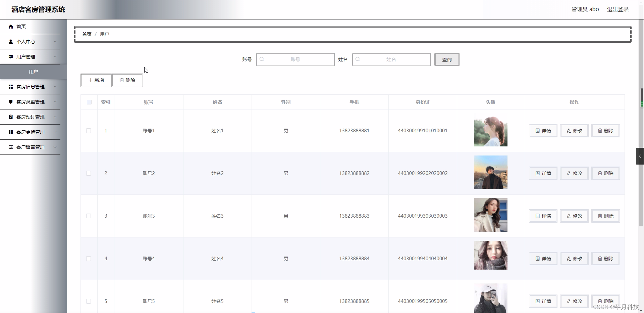
Task: Click ID number 440300199202020002
Action: [423, 173]
